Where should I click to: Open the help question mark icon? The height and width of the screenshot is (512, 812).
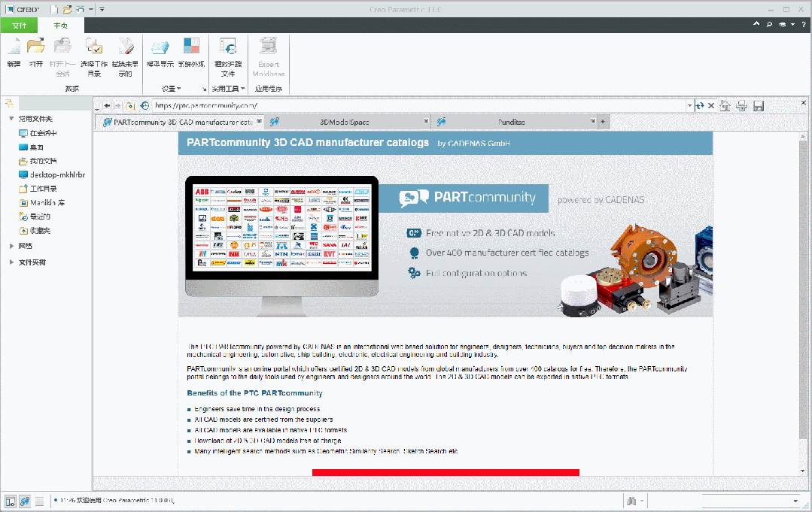tap(804, 24)
